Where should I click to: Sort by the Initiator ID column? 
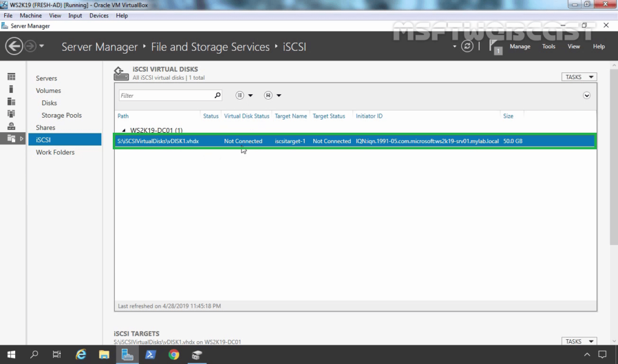(x=369, y=116)
